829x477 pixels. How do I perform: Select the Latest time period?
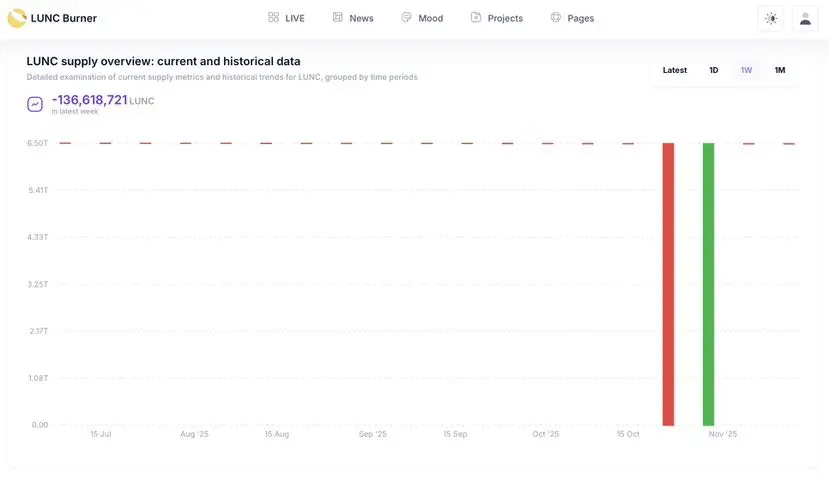675,70
